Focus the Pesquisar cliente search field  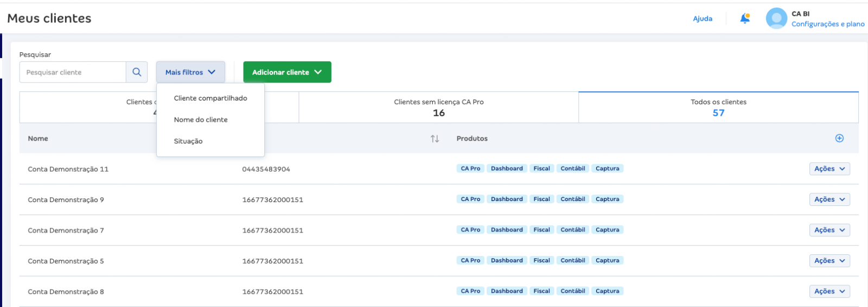click(x=73, y=72)
